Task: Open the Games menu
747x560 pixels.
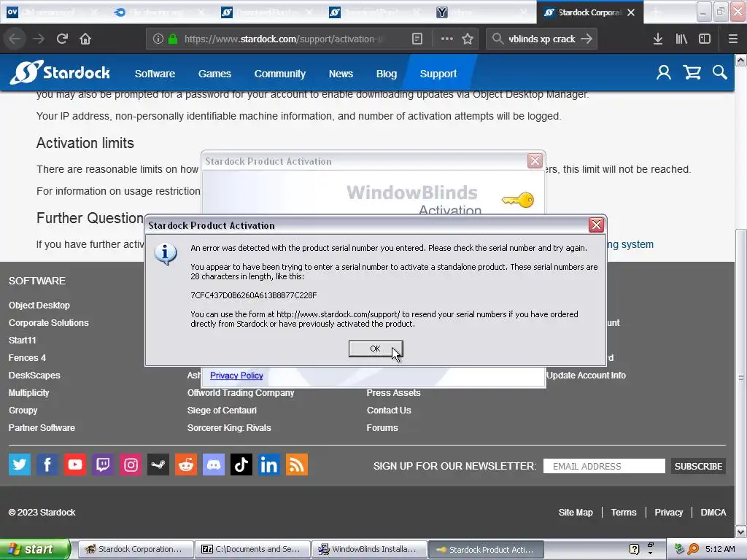Action: (x=214, y=74)
